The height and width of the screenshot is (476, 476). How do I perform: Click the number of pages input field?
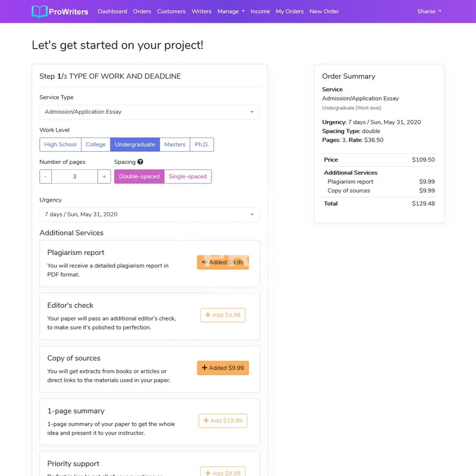point(75,177)
